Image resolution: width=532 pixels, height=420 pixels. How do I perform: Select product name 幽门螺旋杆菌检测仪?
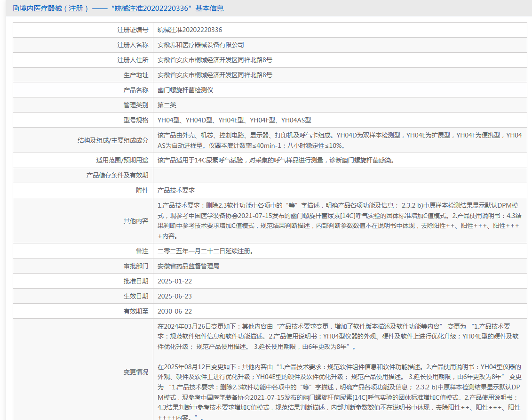(185, 90)
